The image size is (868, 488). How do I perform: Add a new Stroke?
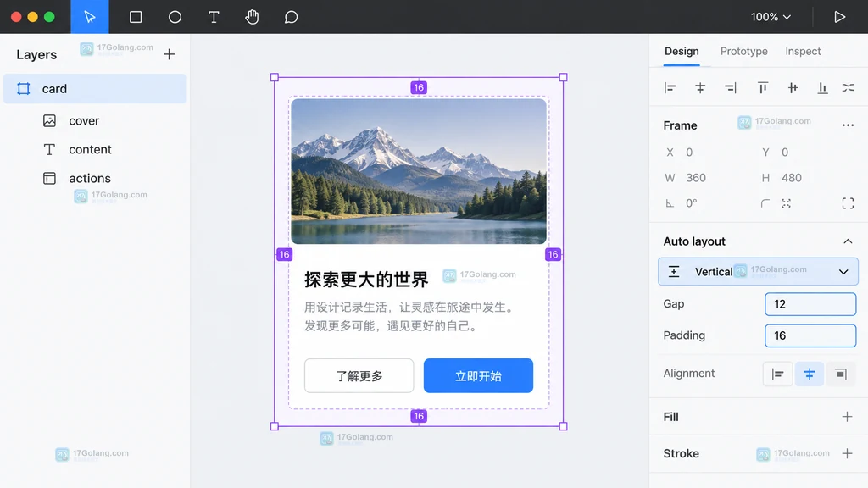coord(847,454)
